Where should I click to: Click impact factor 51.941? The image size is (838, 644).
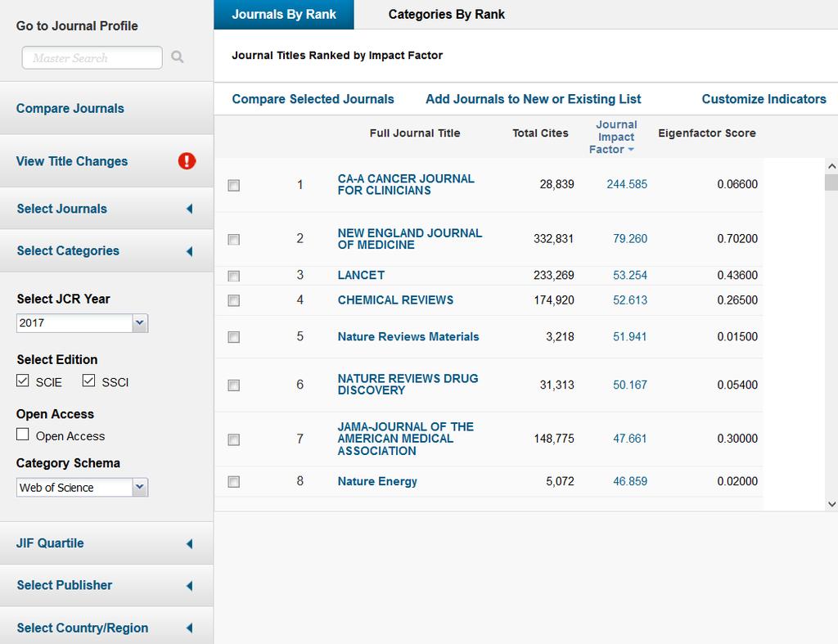[x=629, y=336]
